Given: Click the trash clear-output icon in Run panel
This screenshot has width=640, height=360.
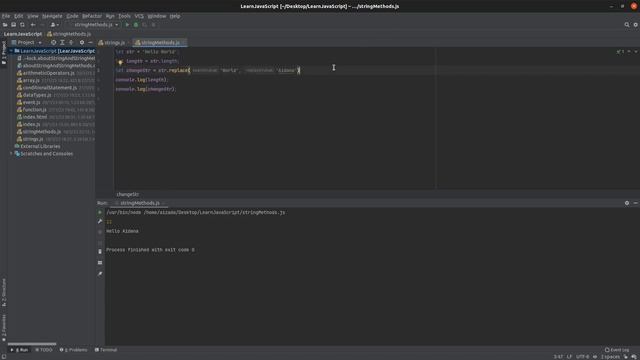Looking at the screenshot, I should point(100,252).
